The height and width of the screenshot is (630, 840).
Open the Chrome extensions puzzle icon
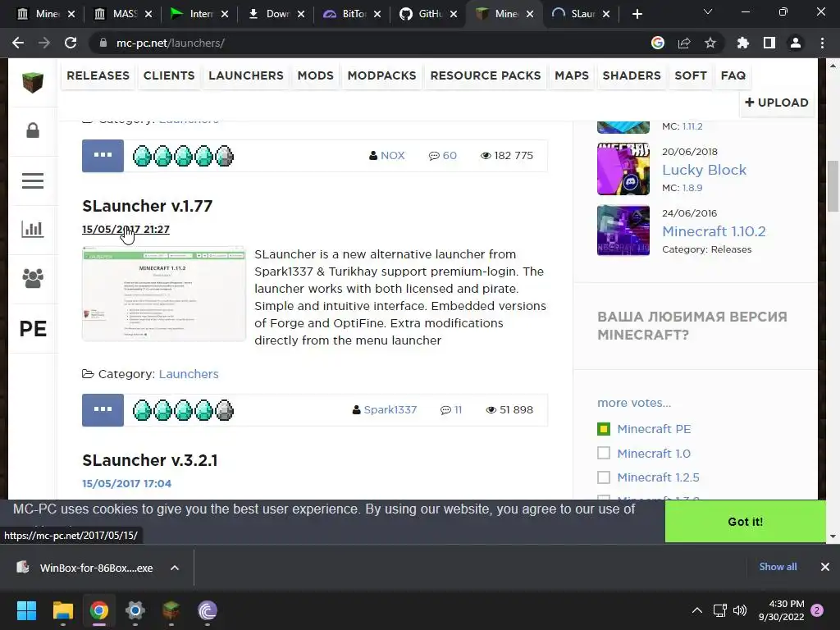[743, 43]
